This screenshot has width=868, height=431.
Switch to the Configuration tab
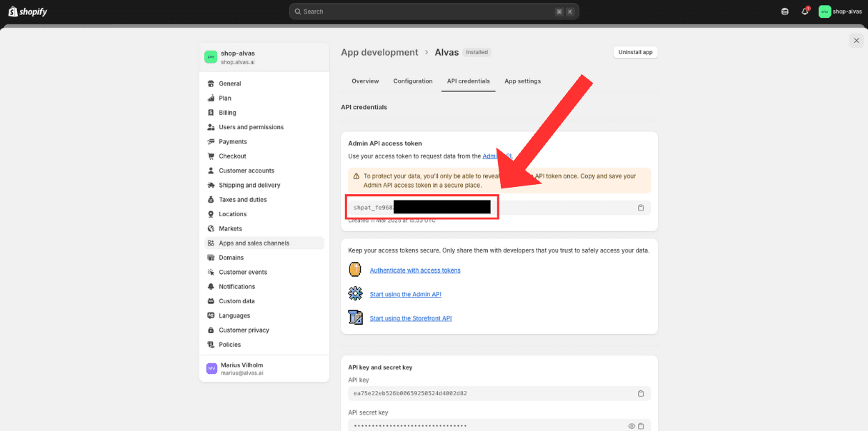pyautogui.click(x=413, y=81)
